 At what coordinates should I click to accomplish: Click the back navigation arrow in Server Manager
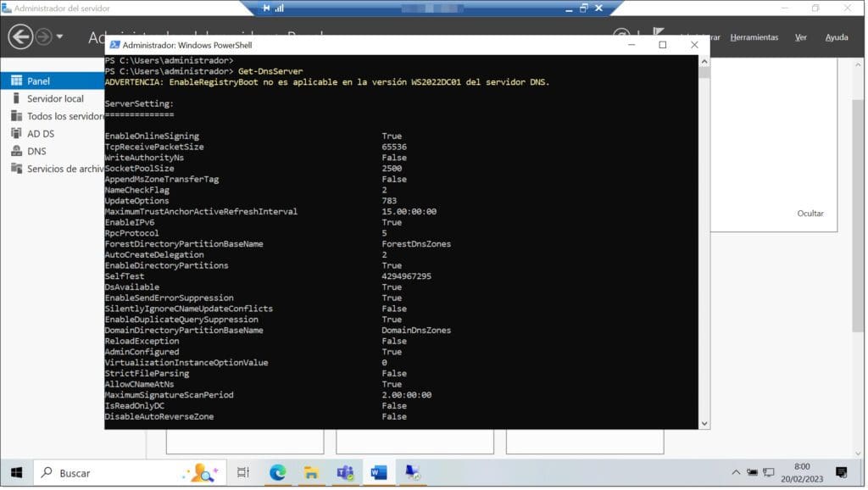pos(20,36)
